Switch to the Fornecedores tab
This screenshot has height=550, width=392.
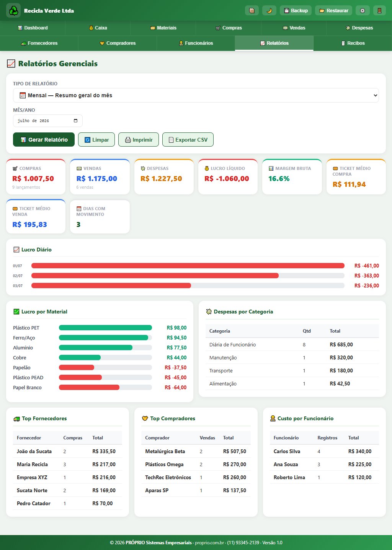(39, 43)
